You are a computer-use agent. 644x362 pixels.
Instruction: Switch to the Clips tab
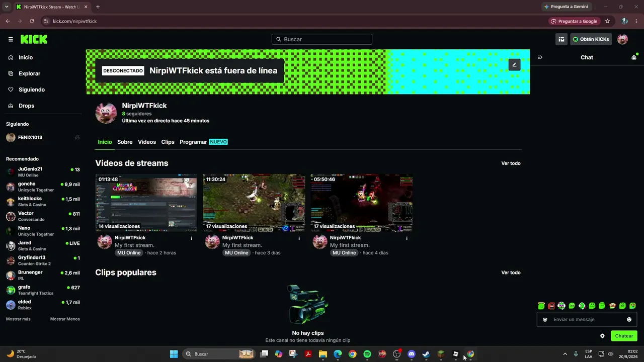pyautogui.click(x=168, y=142)
